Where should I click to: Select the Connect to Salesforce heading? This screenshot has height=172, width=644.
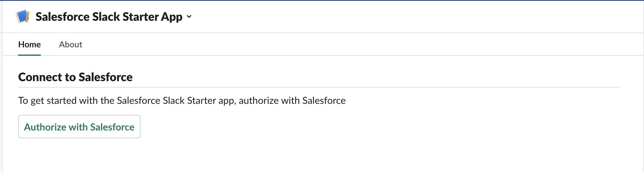(x=75, y=77)
